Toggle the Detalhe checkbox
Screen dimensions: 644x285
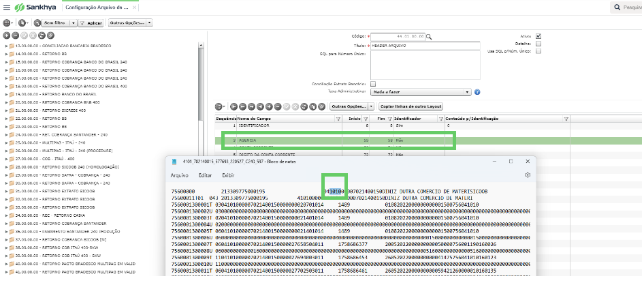point(538,44)
